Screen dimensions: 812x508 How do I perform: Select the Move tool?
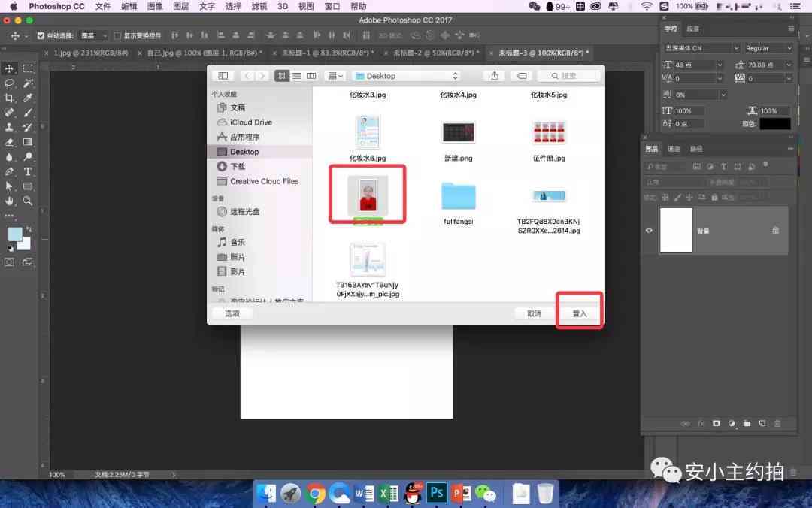[9, 68]
